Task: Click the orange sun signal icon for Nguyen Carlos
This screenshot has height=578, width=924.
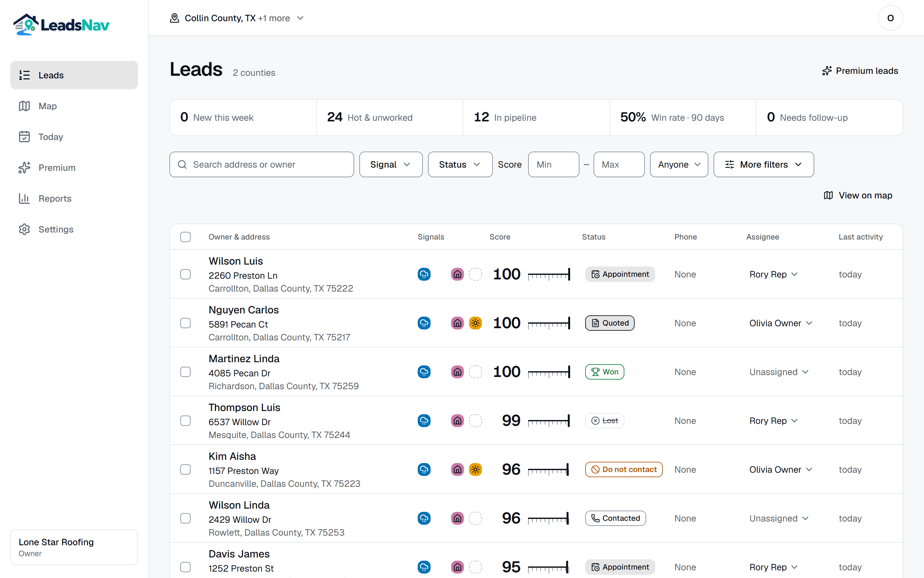Action: 475,323
